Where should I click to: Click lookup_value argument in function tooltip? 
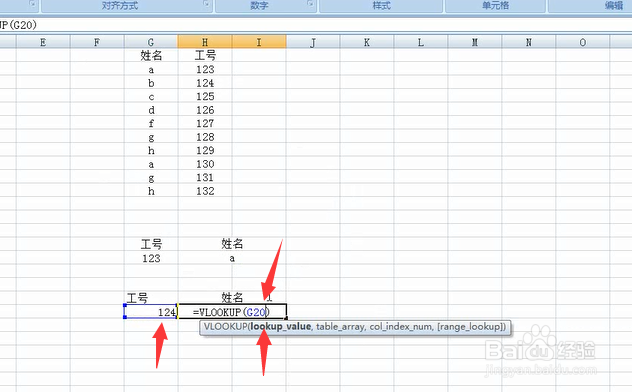tap(281, 327)
